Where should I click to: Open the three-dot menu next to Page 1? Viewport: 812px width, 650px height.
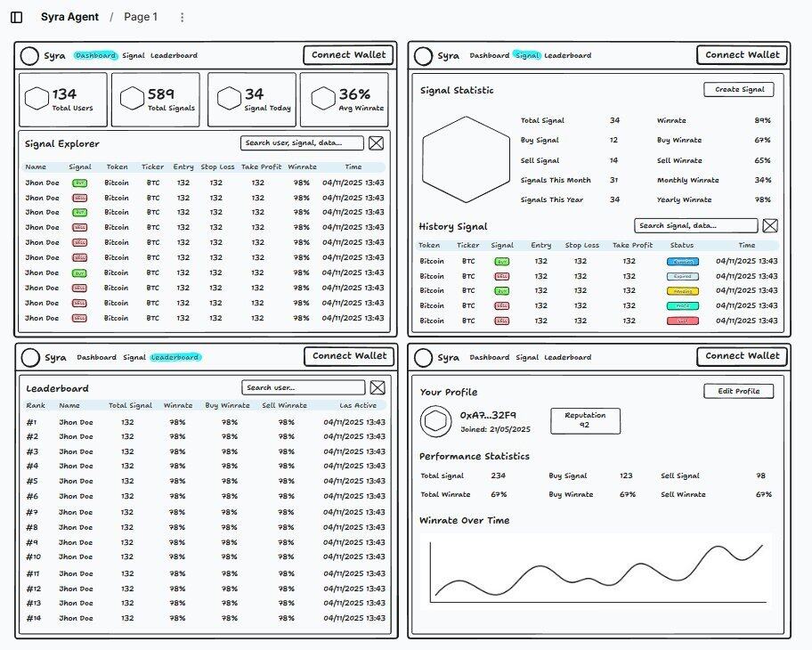pyautogui.click(x=183, y=17)
